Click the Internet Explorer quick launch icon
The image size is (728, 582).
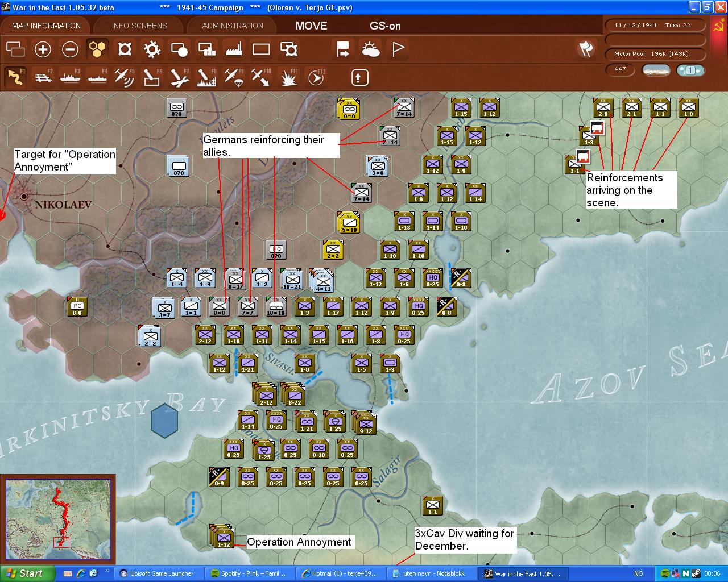pyautogui.click(x=81, y=573)
